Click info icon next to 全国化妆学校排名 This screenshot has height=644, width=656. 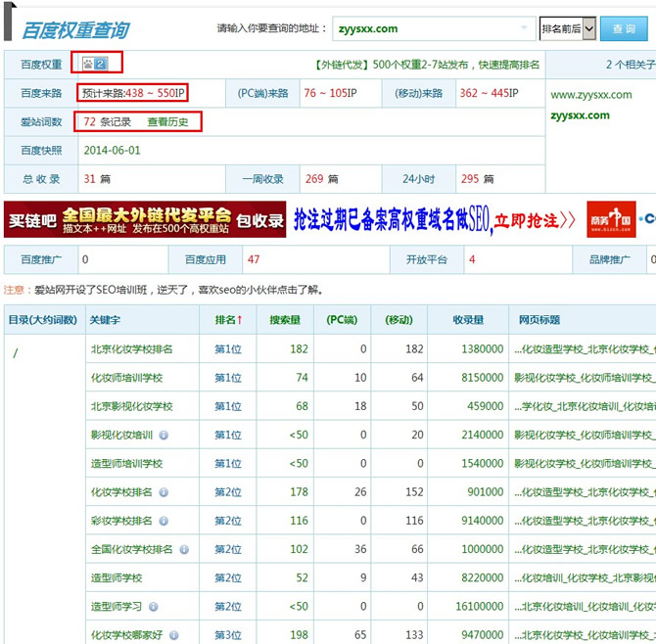tap(182, 550)
